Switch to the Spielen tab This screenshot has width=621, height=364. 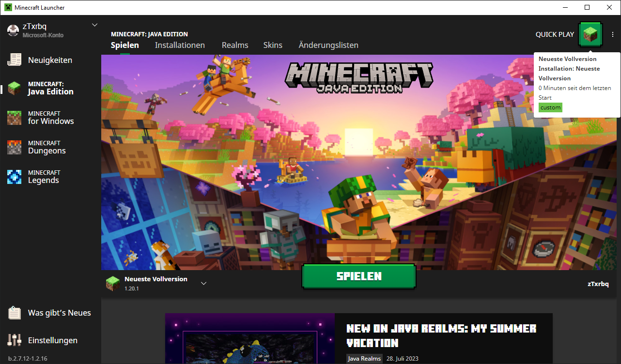[125, 45]
